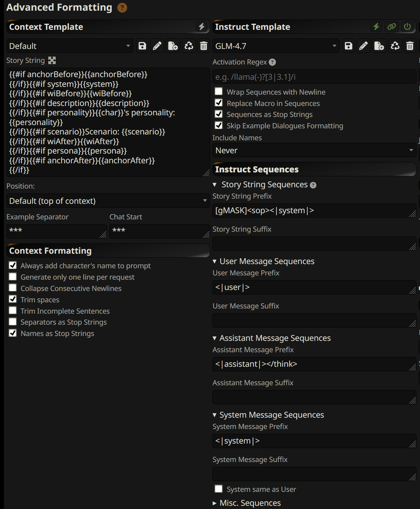Restore the instruct template default
Viewport: 420px width, 509px height.
click(x=395, y=46)
